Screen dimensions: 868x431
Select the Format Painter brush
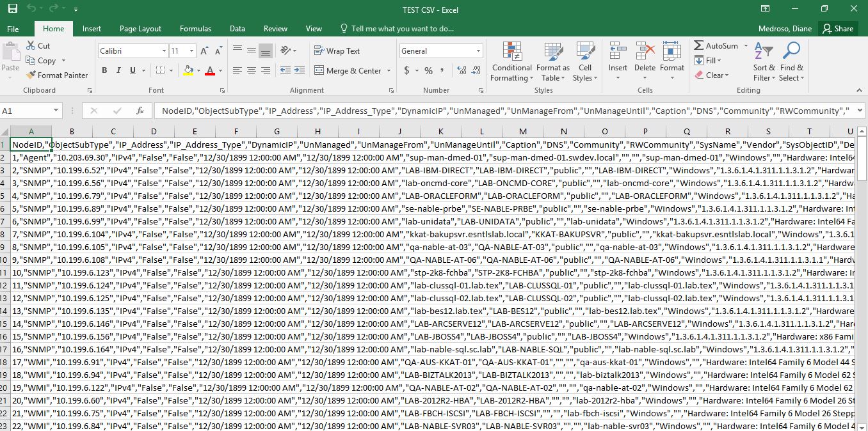point(31,75)
